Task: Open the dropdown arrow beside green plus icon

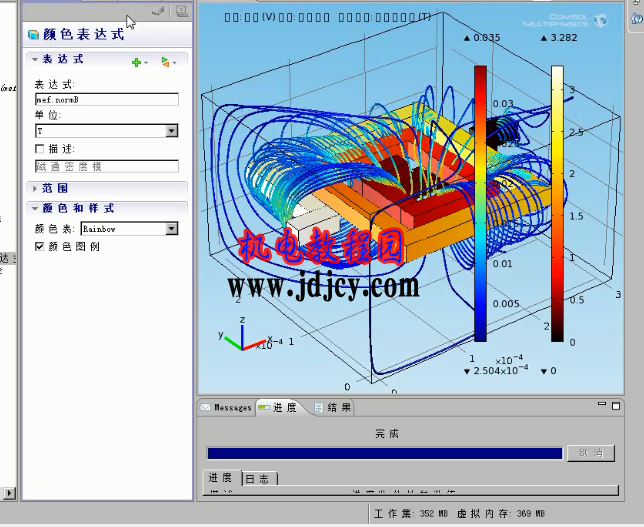Action: coord(146,63)
